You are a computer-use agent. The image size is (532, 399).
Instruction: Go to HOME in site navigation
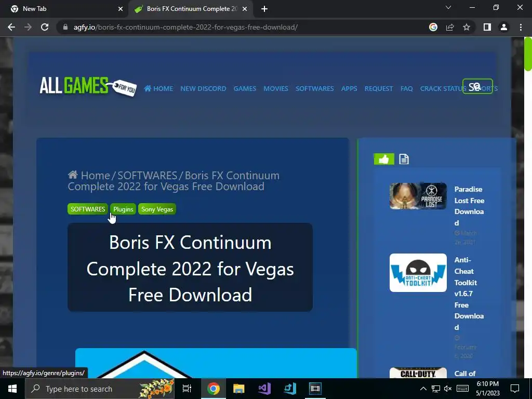pyautogui.click(x=158, y=88)
